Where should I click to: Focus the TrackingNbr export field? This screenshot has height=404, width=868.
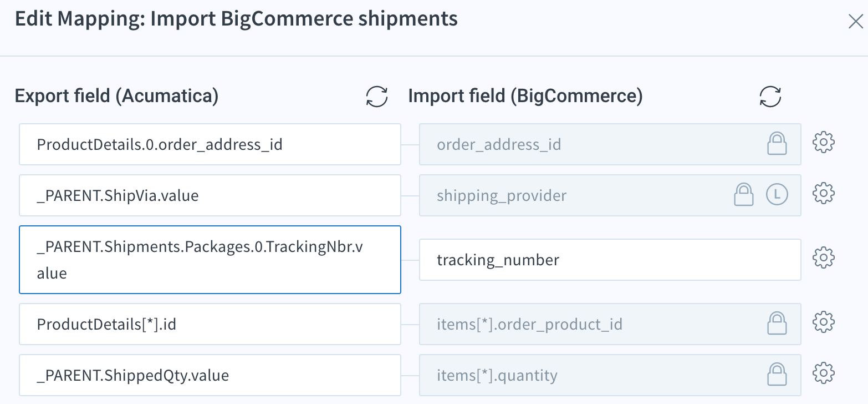click(x=210, y=260)
